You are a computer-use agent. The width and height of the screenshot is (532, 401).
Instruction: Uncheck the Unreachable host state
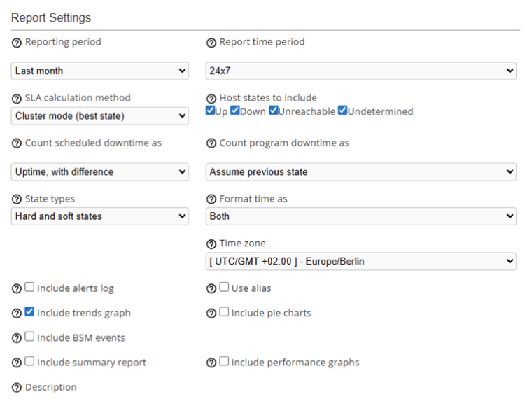[274, 111]
